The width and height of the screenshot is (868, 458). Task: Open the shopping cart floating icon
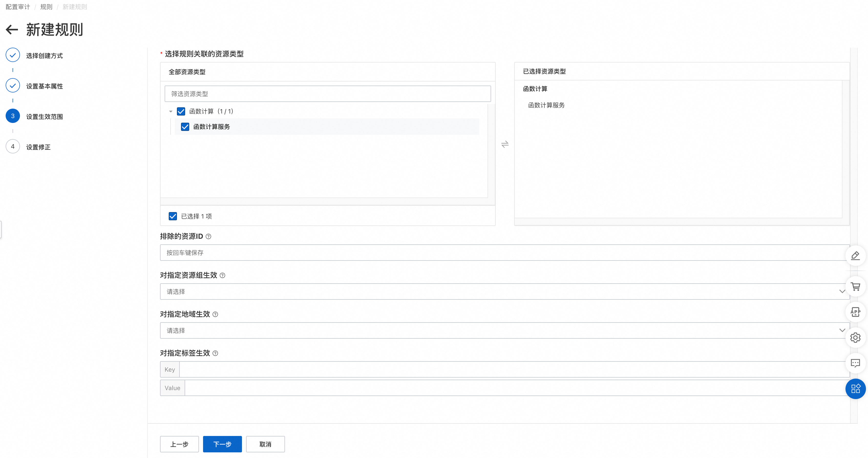point(855,286)
